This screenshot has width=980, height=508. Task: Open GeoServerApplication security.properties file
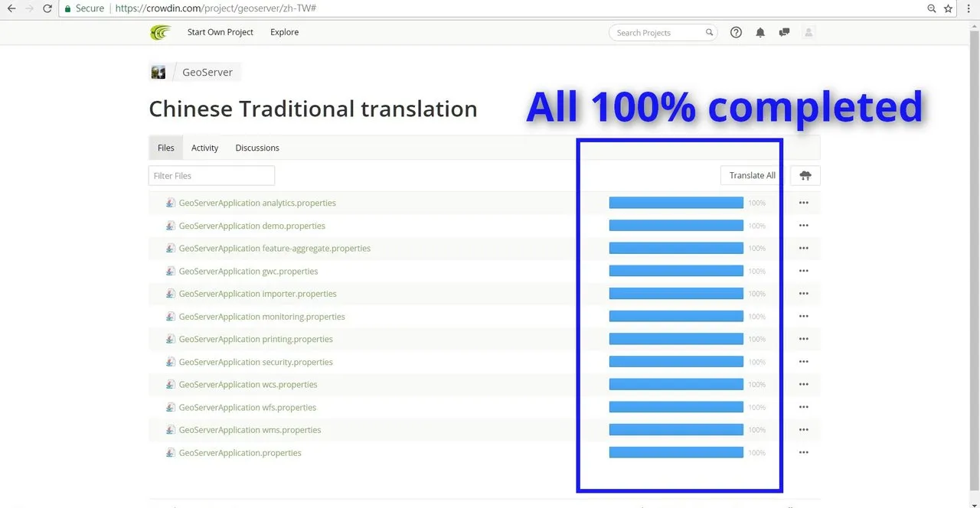pos(256,362)
